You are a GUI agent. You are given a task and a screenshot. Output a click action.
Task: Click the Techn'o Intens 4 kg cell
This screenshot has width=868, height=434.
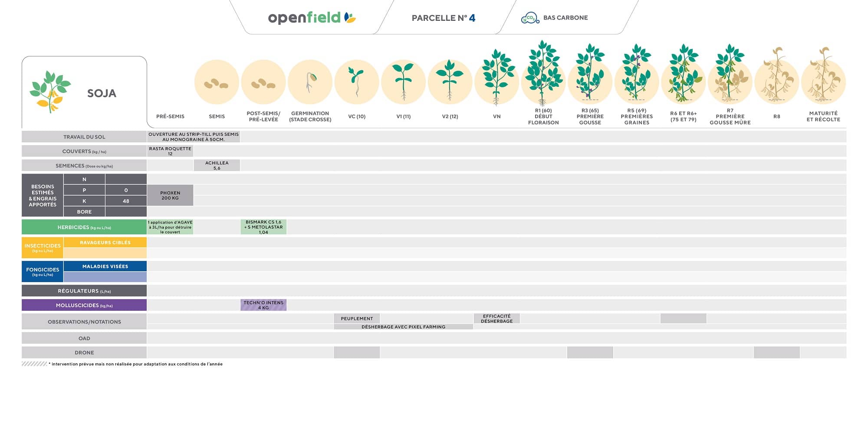pos(263,305)
